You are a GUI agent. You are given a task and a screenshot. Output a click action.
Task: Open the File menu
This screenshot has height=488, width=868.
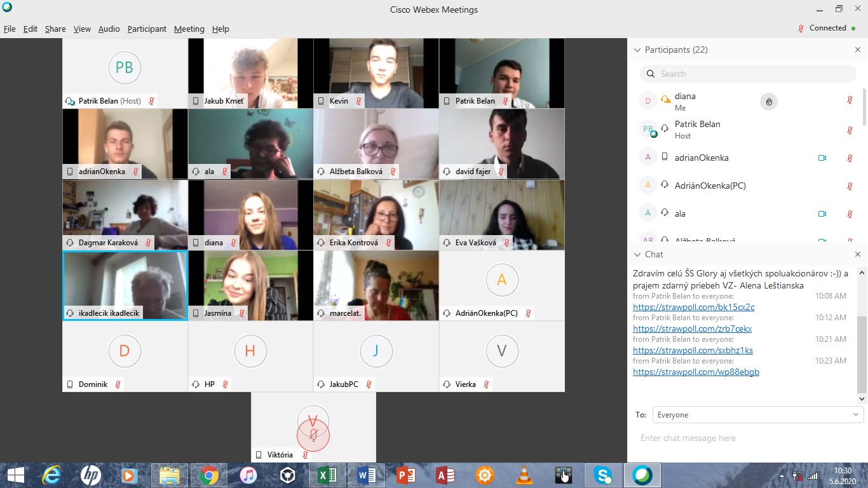coord(10,29)
